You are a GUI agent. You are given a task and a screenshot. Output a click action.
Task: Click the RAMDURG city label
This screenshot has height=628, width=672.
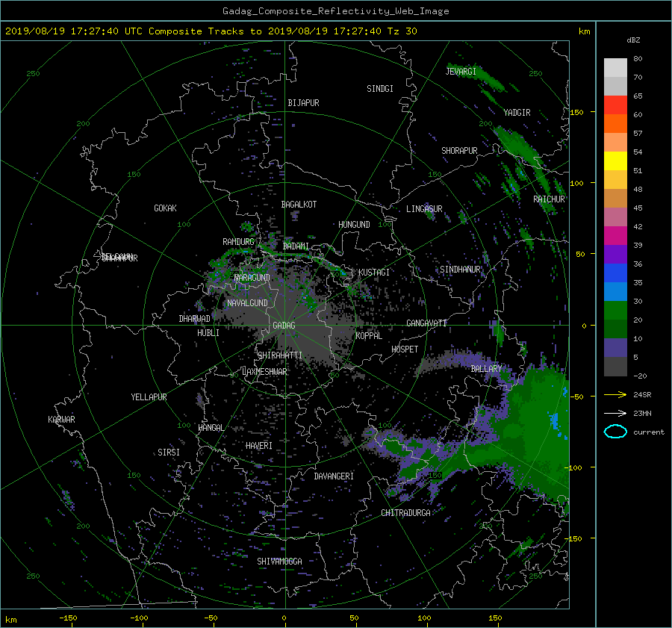coord(238,242)
